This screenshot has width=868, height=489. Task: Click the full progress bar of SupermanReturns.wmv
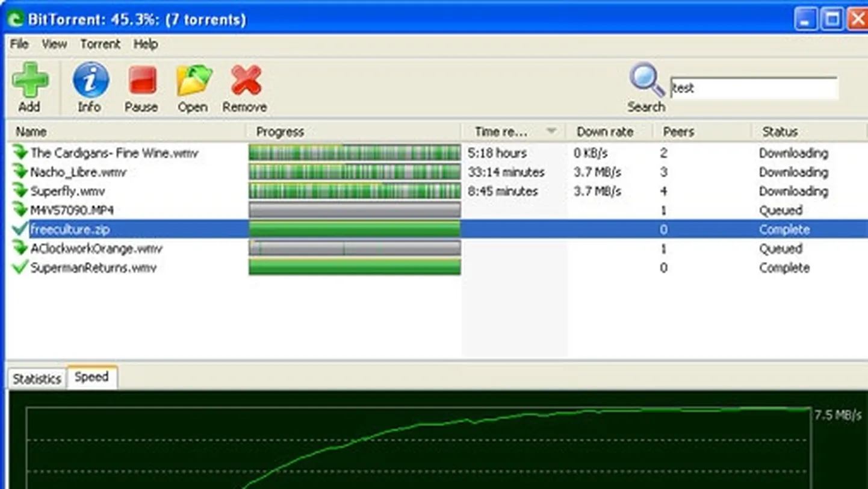click(x=355, y=267)
